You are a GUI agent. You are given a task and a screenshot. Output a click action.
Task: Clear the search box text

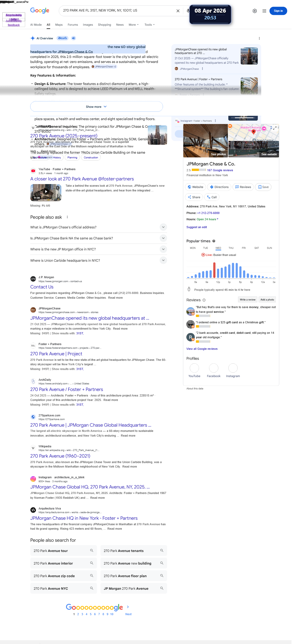[178, 11]
